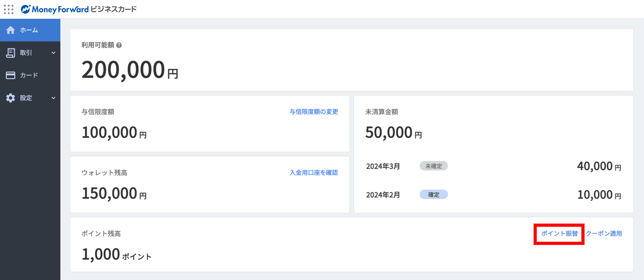Click the カード credit card icon
The width and height of the screenshot is (644, 280).
point(10,75)
